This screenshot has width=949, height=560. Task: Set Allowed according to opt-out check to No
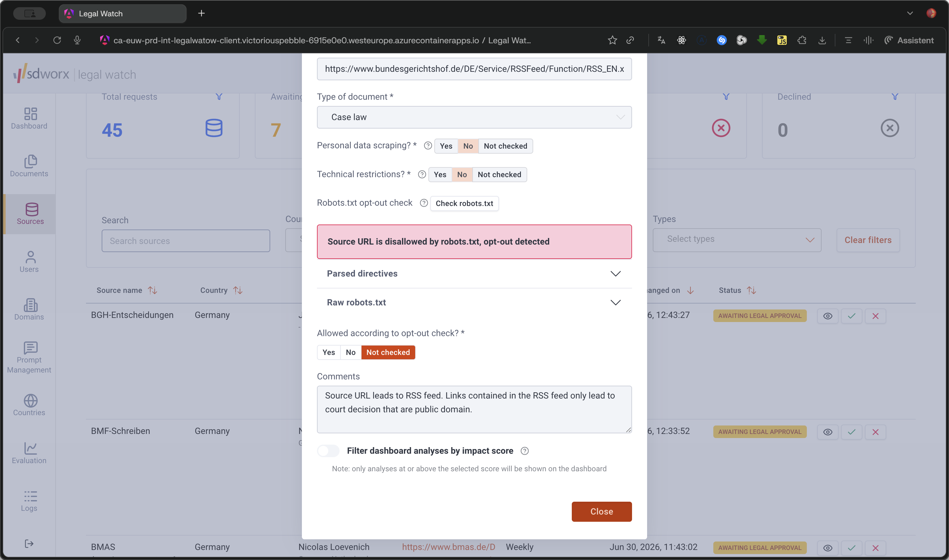point(351,352)
